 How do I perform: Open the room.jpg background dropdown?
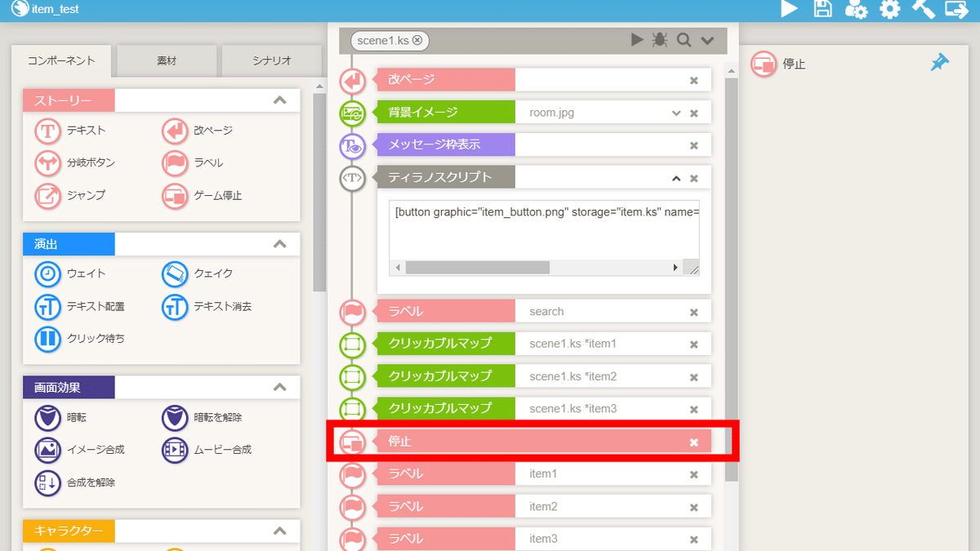pyautogui.click(x=676, y=113)
